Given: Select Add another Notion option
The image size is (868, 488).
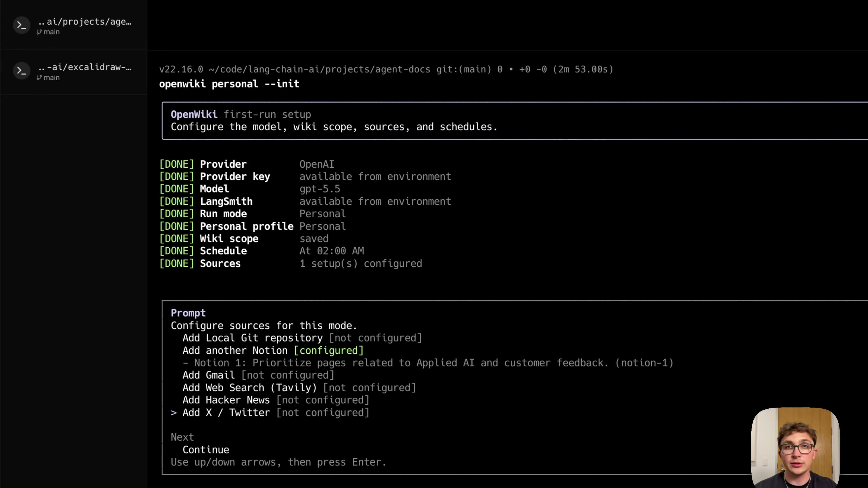Looking at the screenshot, I should pyautogui.click(x=273, y=350).
